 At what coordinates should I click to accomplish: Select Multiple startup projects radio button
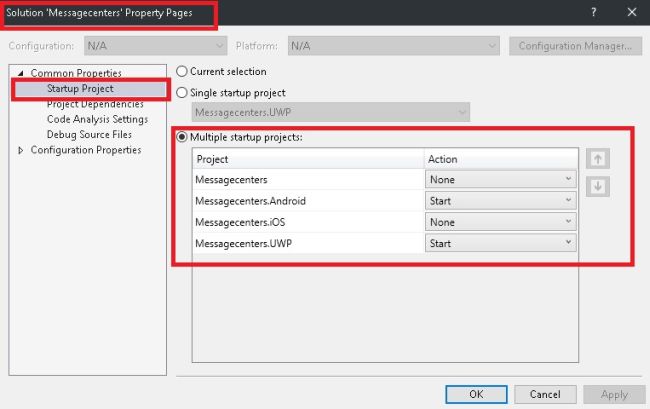182,137
